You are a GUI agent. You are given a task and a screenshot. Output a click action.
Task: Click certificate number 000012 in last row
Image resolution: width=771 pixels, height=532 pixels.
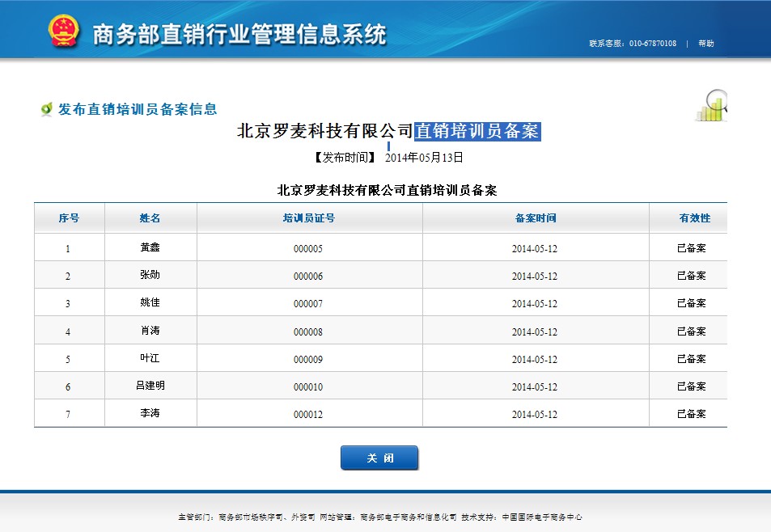point(308,415)
